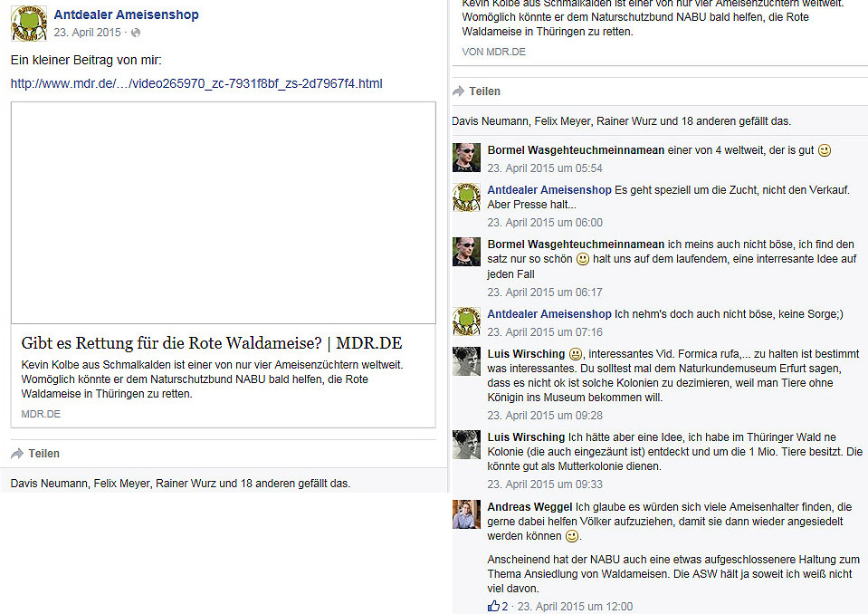868x614 pixels.
Task: Click the empty video preview thumbnail
Action: click(223, 213)
